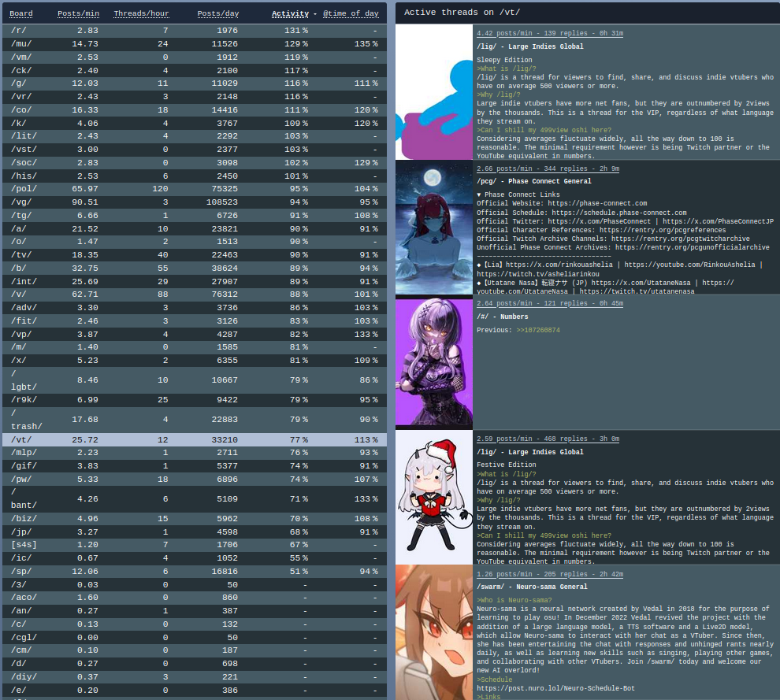This screenshot has width=780, height=700.
Task: Select the /gif/ board row
Action: tap(195, 466)
